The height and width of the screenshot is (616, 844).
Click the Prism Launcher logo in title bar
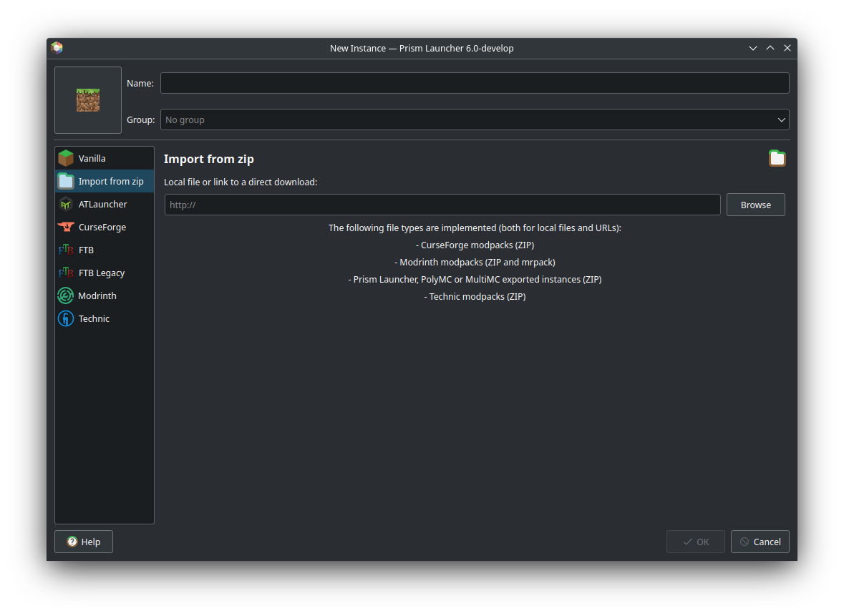tap(57, 48)
